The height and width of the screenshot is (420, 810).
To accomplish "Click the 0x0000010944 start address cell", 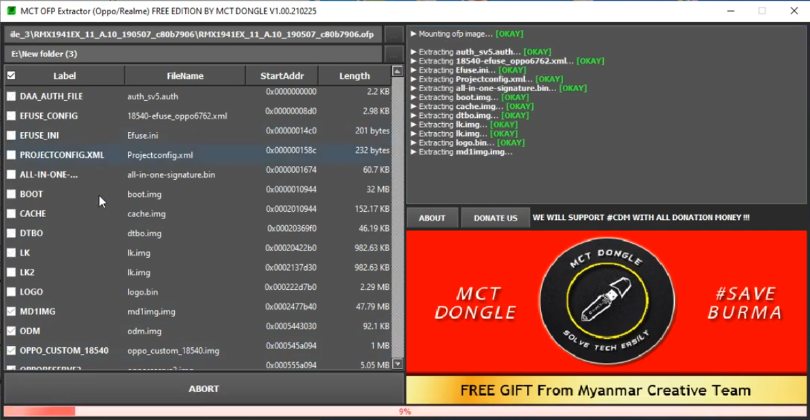I will tap(291, 189).
